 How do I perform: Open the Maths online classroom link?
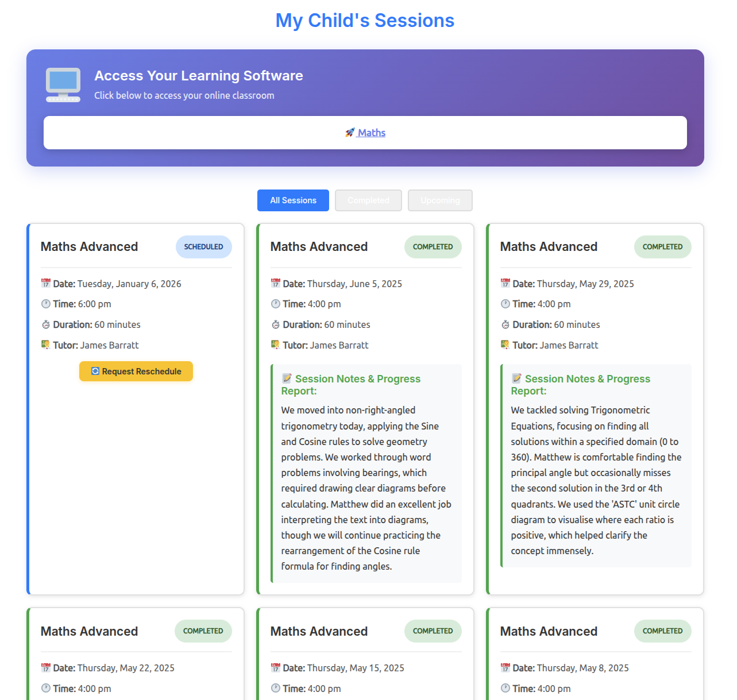click(x=371, y=133)
